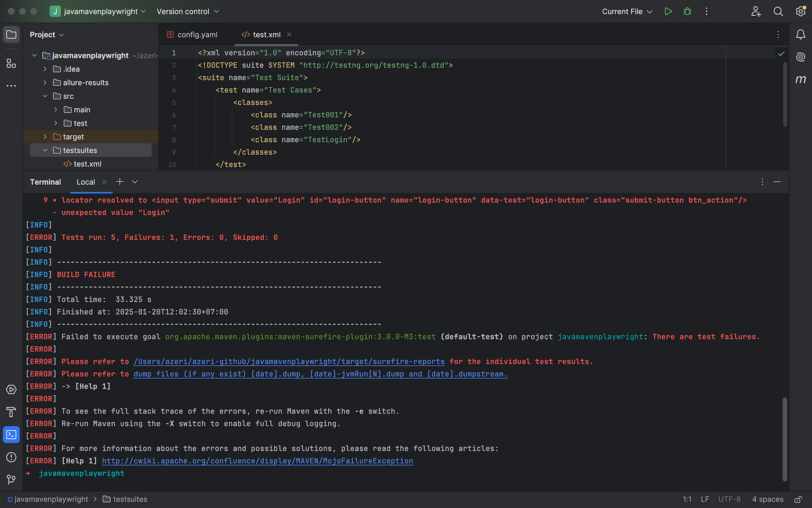Click the terminal prompt input line

point(406,474)
